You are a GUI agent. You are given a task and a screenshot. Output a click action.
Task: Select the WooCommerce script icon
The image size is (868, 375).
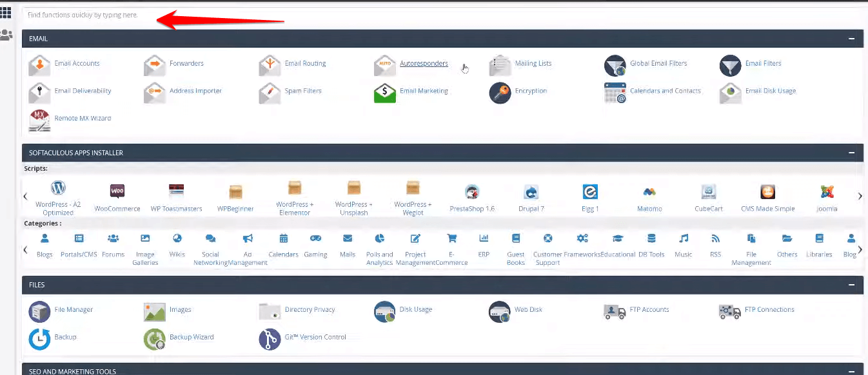click(x=117, y=191)
